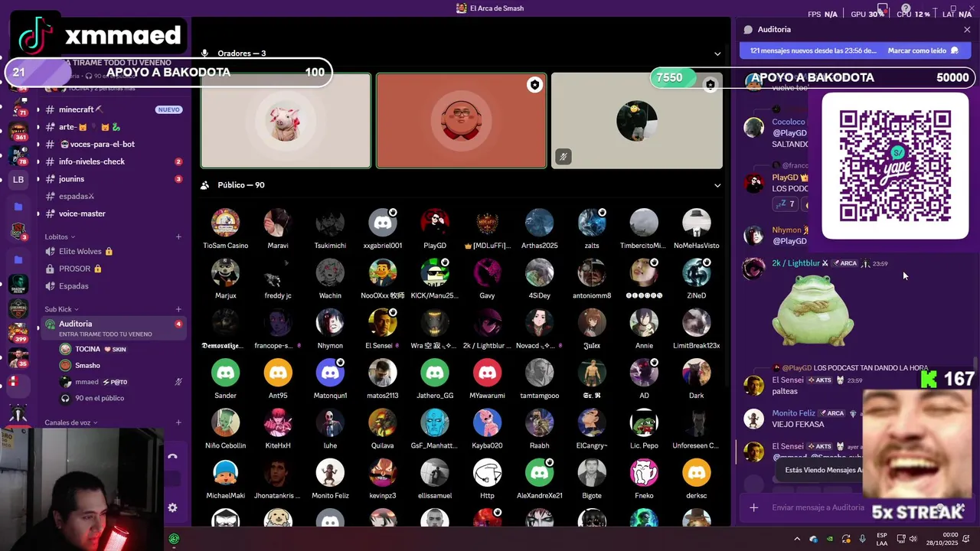Screen dimensions: 980x551
Task: Join the Elite Wolves voice channel
Action: pos(113,251)
